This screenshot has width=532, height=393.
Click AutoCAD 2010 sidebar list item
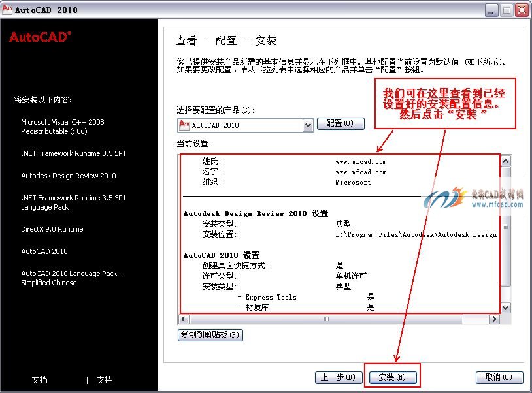tap(44, 251)
